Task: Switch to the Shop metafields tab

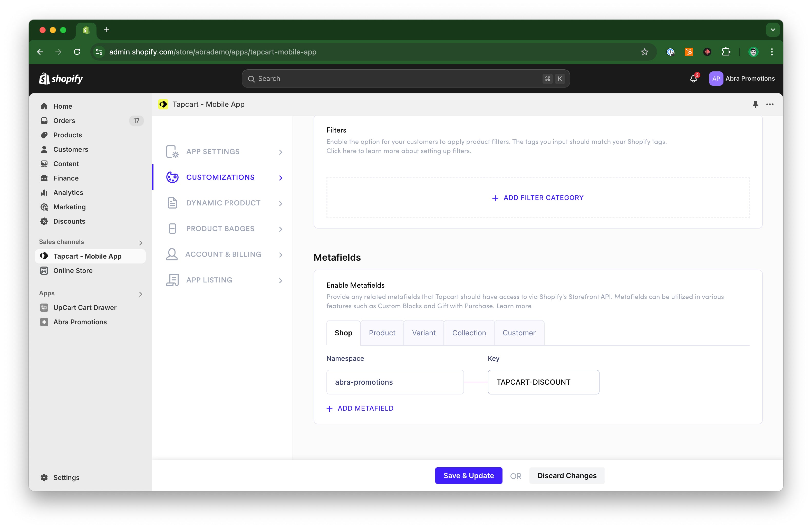Action: [x=343, y=333]
